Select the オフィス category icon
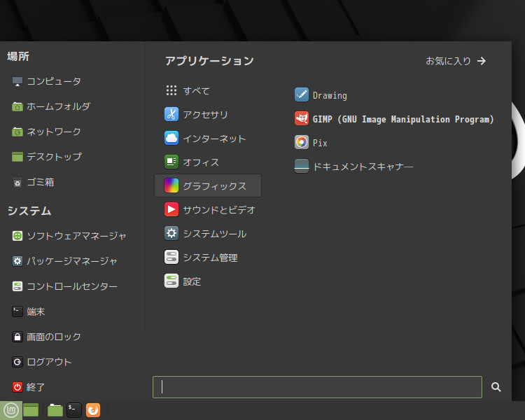Viewport: 525px width, 420px height. click(x=171, y=162)
